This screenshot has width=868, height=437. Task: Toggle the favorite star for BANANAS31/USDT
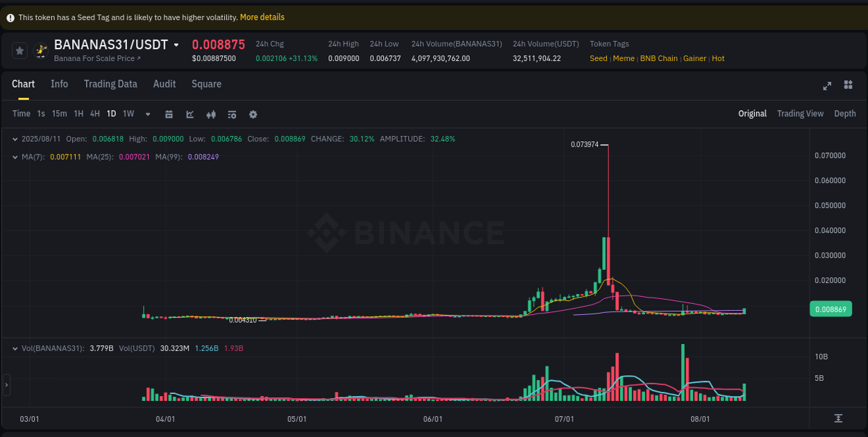[19, 50]
